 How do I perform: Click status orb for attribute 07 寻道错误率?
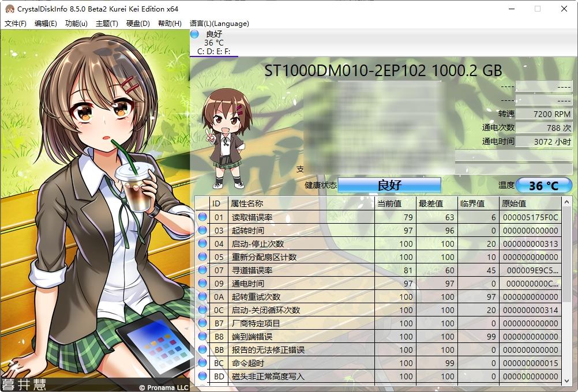[202, 270]
